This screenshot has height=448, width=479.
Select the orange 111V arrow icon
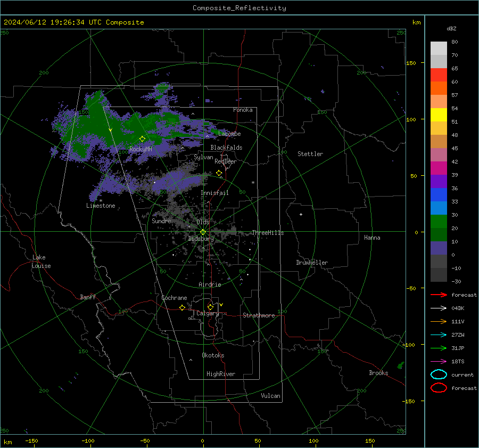click(439, 321)
